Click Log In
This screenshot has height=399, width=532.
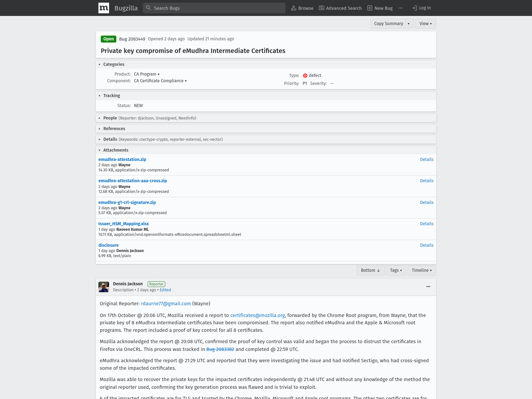pos(421,8)
